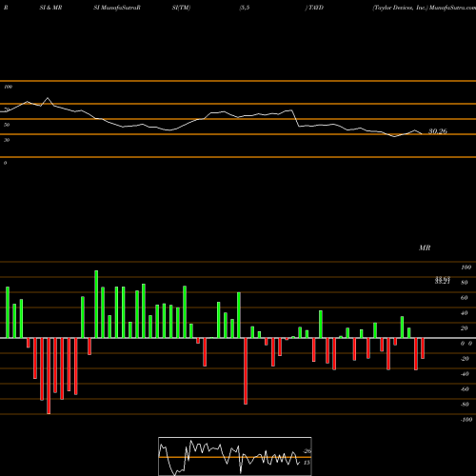Open the mini overview chart at the bottom
476x476 pixels.
(235, 456)
